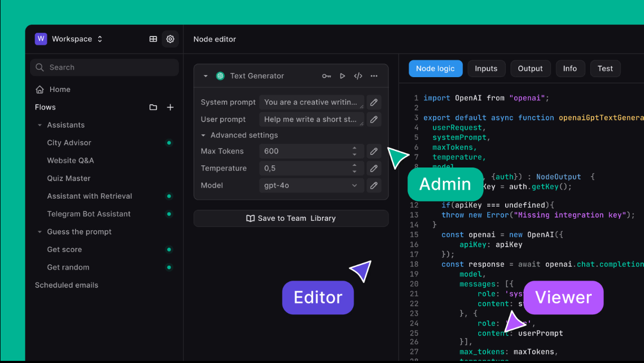Screen dimensions: 644x363
Task: Run the Text Generator node with play icon
Action: click(342, 76)
